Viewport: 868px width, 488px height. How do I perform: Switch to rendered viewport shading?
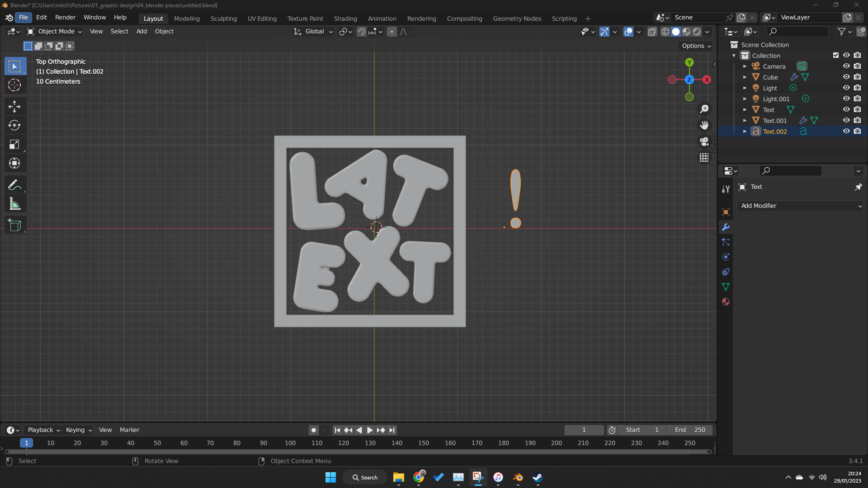pyautogui.click(x=698, y=32)
